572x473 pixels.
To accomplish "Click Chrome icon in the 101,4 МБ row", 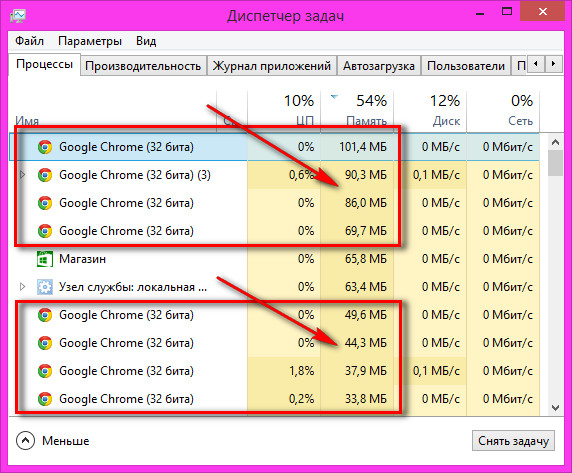I will (x=45, y=147).
